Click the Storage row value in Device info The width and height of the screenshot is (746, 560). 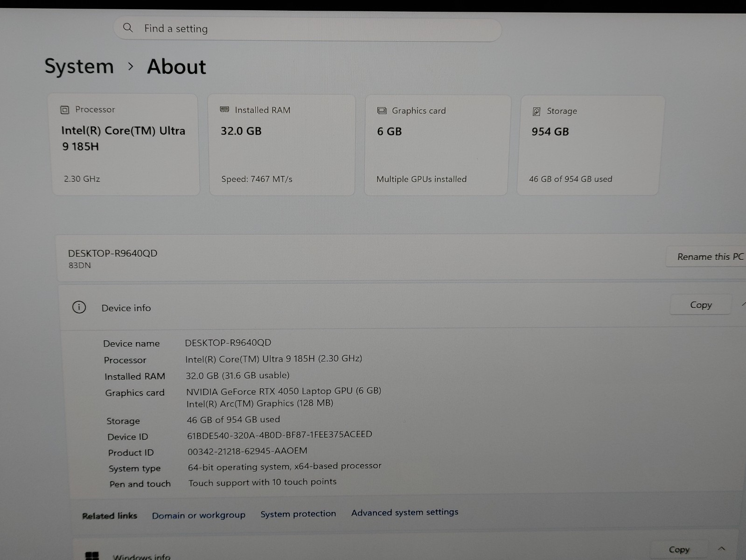[x=233, y=420]
